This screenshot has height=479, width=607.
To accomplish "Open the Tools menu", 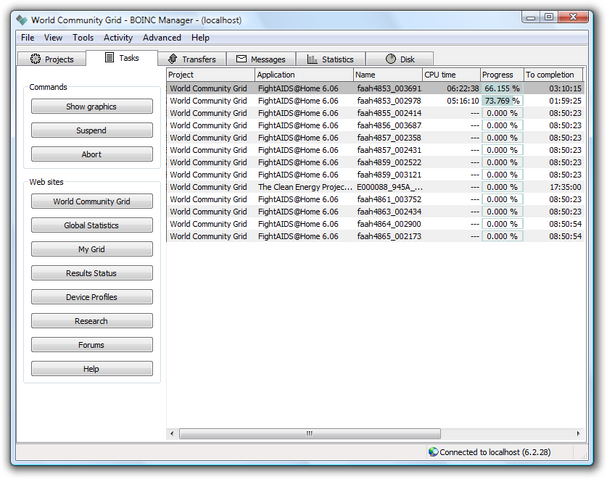I will click(83, 38).
